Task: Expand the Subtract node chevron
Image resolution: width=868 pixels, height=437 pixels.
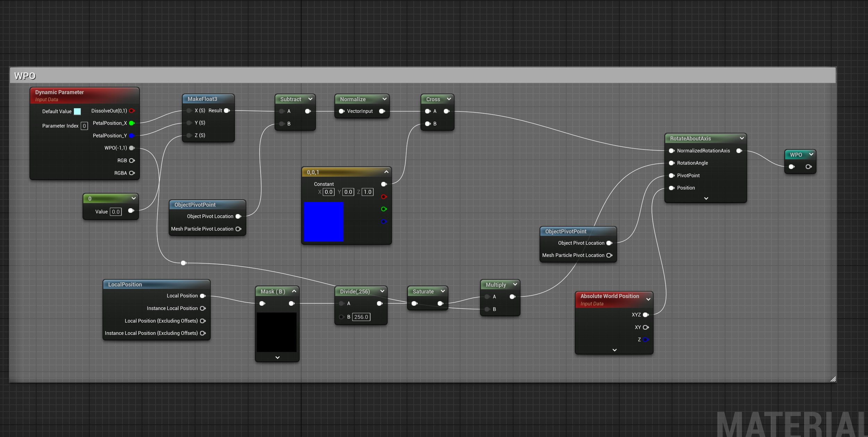Action: pos(310,99)
